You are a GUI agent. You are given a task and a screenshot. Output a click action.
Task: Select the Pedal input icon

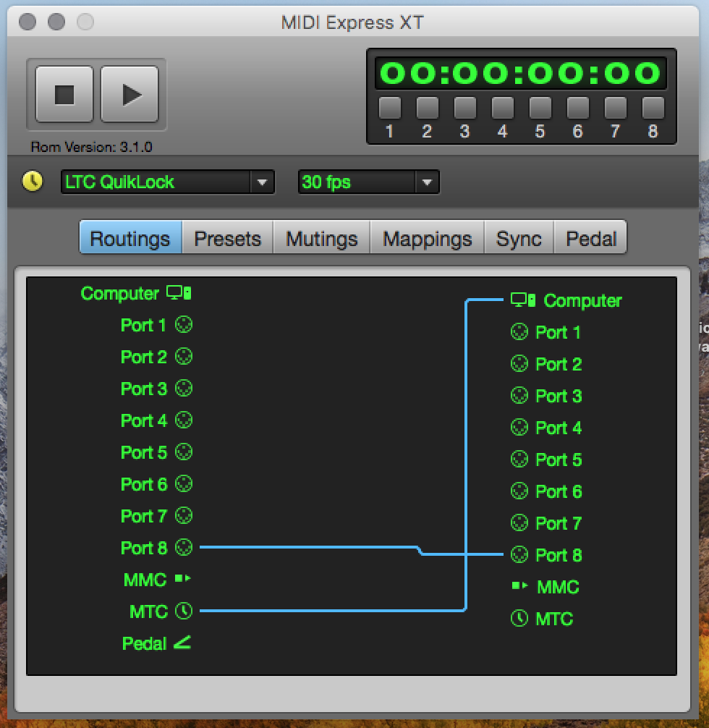click(x=182, y=643)
